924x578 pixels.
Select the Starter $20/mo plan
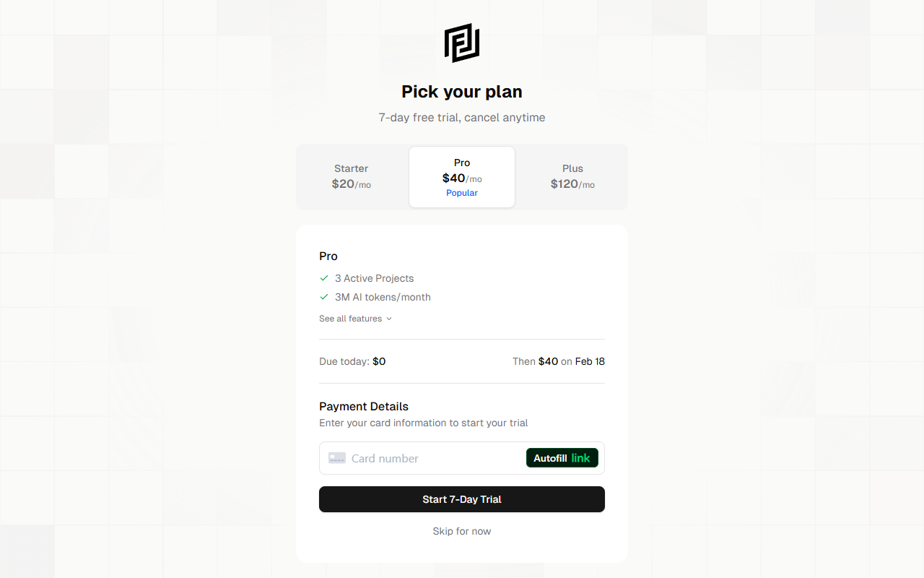pos(352,176)
